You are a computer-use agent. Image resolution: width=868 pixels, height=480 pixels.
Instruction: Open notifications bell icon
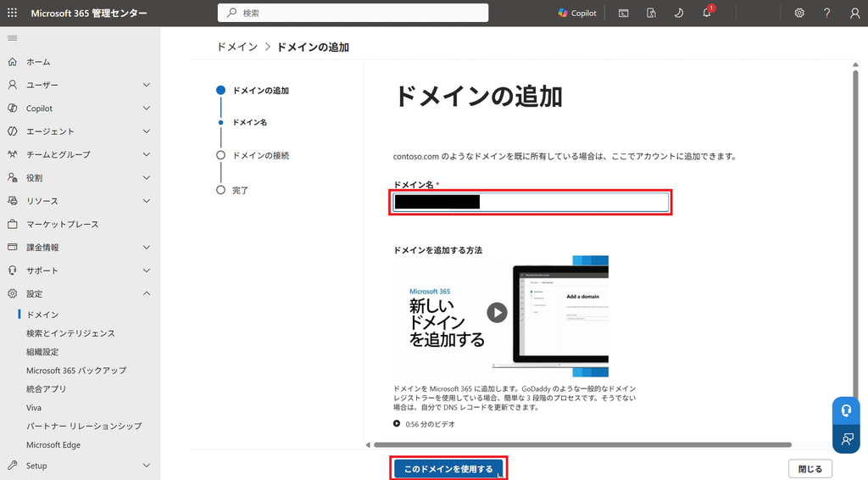pyautogui.click(x=707, y=13)
